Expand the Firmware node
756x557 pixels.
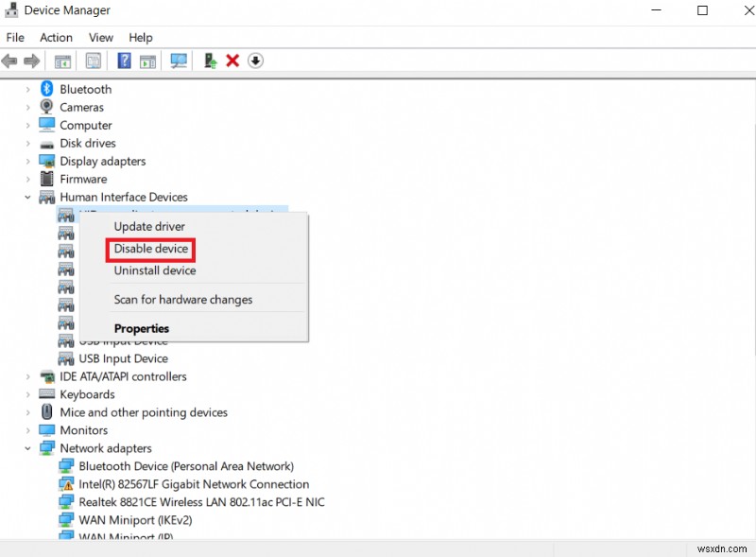click(27, 179)
